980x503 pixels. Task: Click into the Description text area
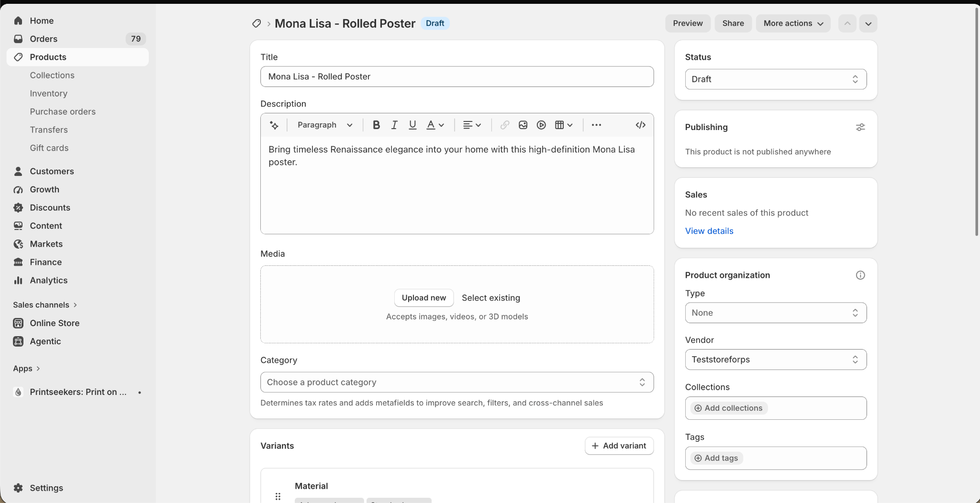pyautogui.click(x=457, y=185)
